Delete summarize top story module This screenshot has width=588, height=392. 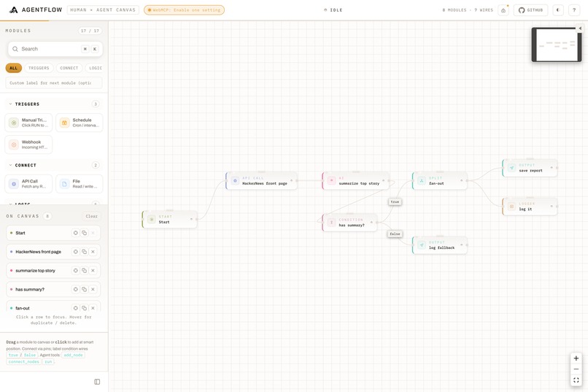(93, 271)
